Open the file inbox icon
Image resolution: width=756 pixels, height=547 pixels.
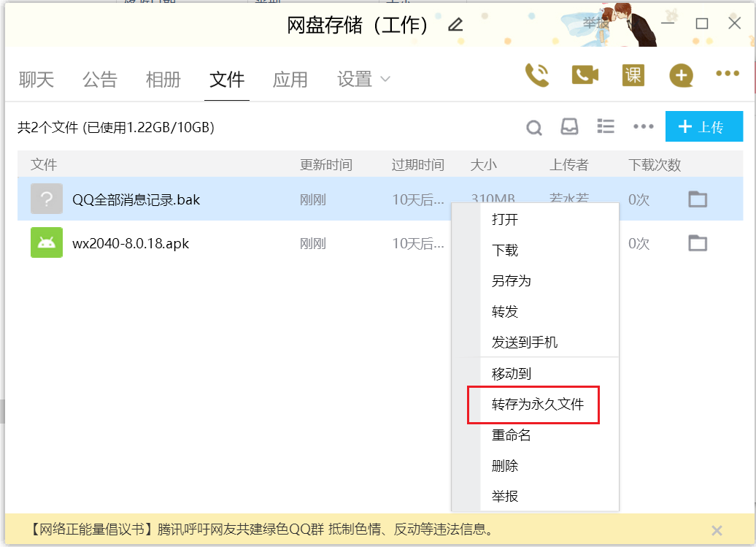point(569,126)
